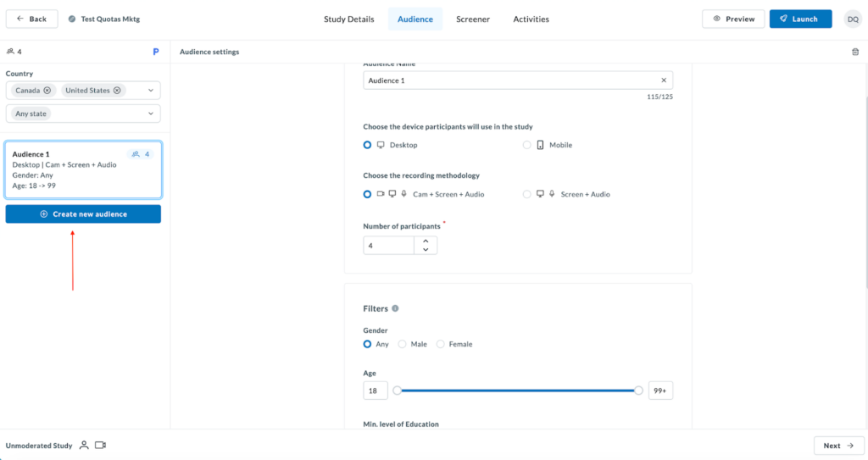Switch to the Screener tab
This screenshot has width=868, height=460.
(x=472, y=19)
